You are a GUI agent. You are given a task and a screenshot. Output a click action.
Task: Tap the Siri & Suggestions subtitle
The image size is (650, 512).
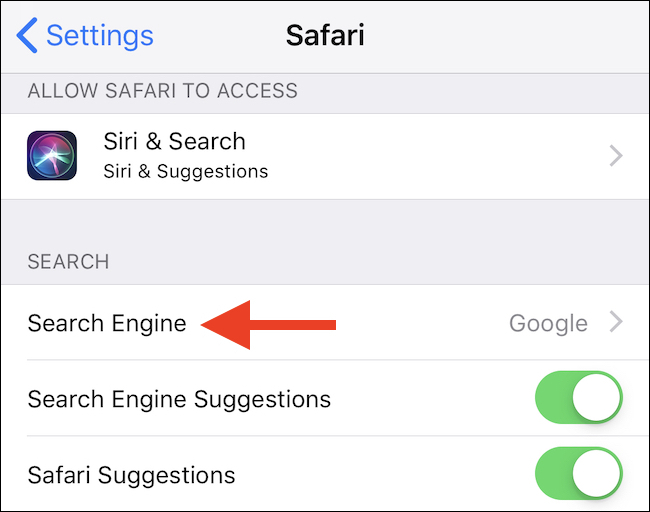click(185, 171)
